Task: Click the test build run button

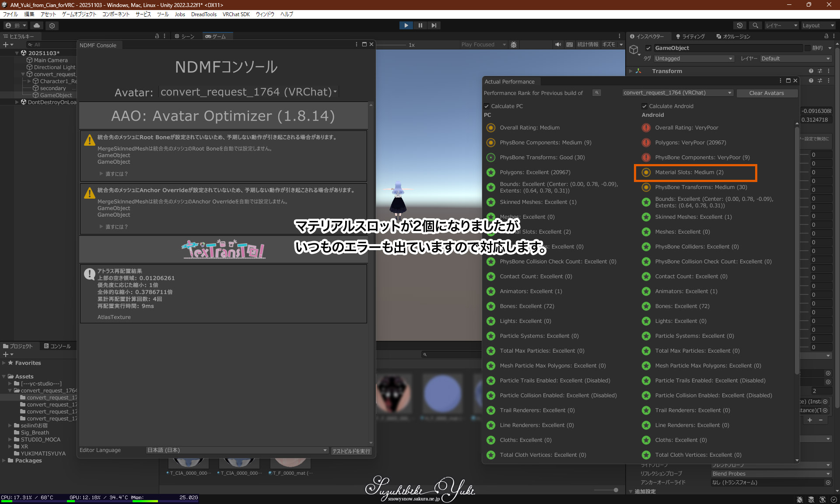Action: [x=351, y=451]
